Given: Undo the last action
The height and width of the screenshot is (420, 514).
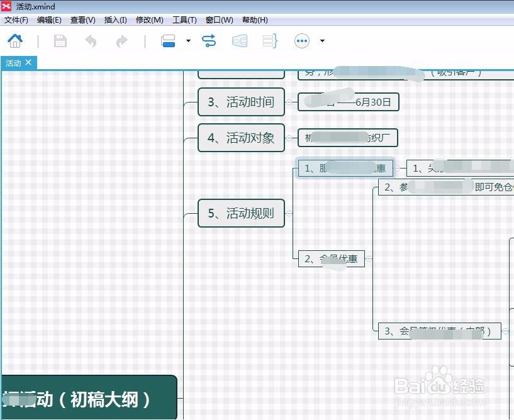Looking at the screenshot, I should point(90,40).
